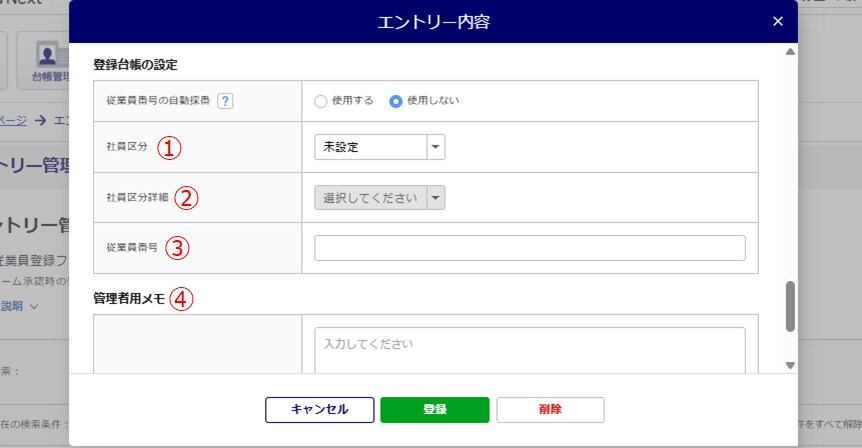The height and width of the screenshot is (448, 862).
Task: Click the breadcrumb arrow icon in background page
Action: [40, 120]
